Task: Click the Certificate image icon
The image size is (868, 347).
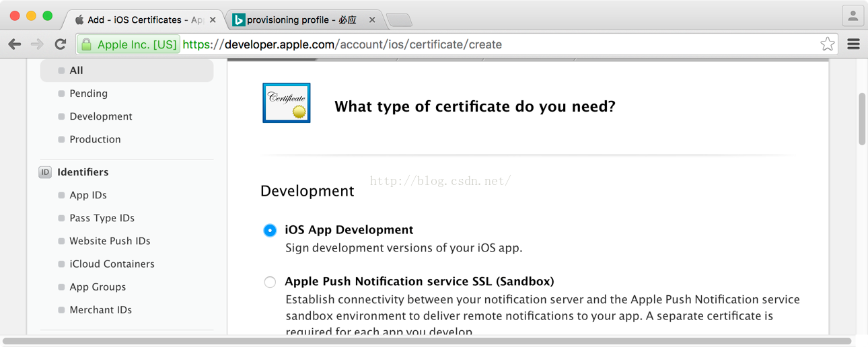Action: click(x=287, y=103)
